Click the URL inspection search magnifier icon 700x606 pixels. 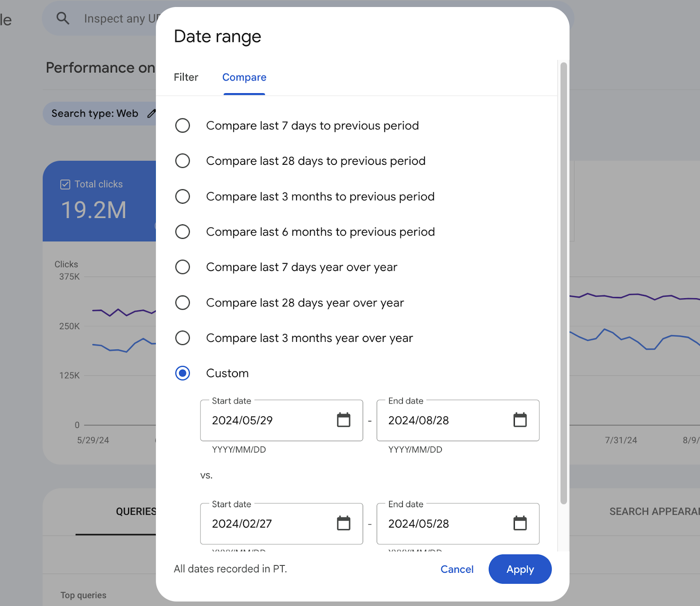click(x=63, y=18)
